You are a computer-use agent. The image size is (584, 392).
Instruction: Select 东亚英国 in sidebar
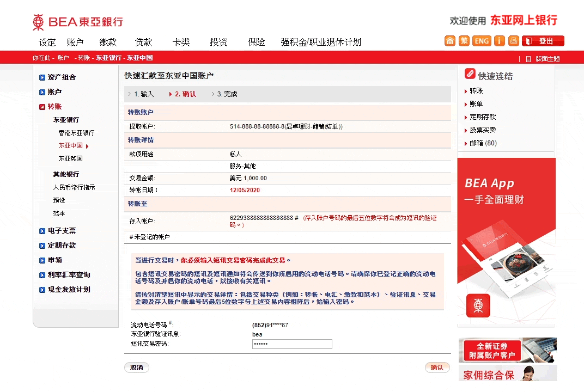(70, 158)
